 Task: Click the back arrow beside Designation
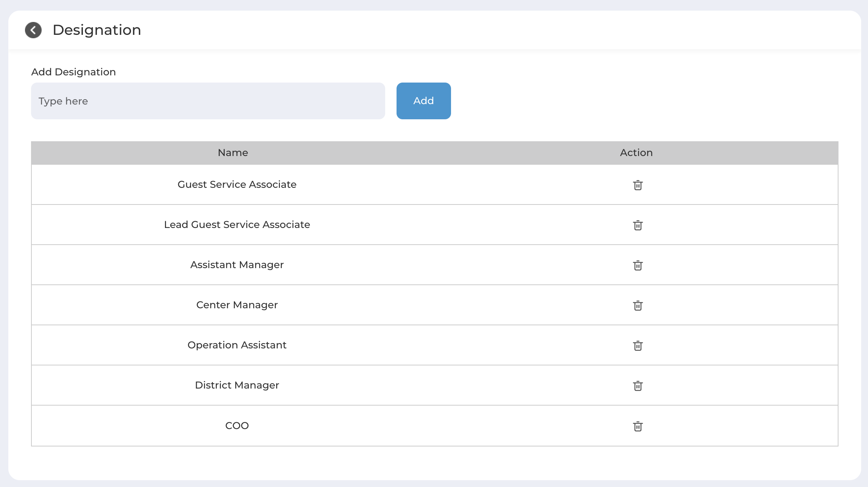33,30
